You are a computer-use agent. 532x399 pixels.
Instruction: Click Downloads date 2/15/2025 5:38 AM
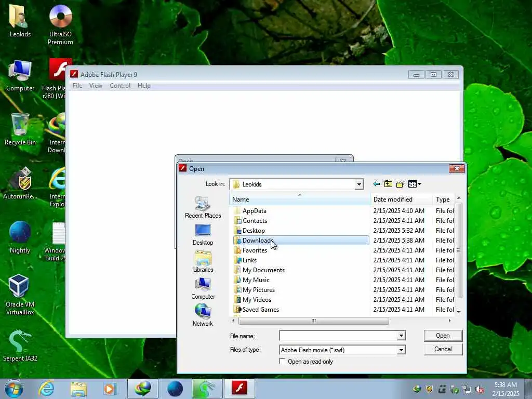398,240
